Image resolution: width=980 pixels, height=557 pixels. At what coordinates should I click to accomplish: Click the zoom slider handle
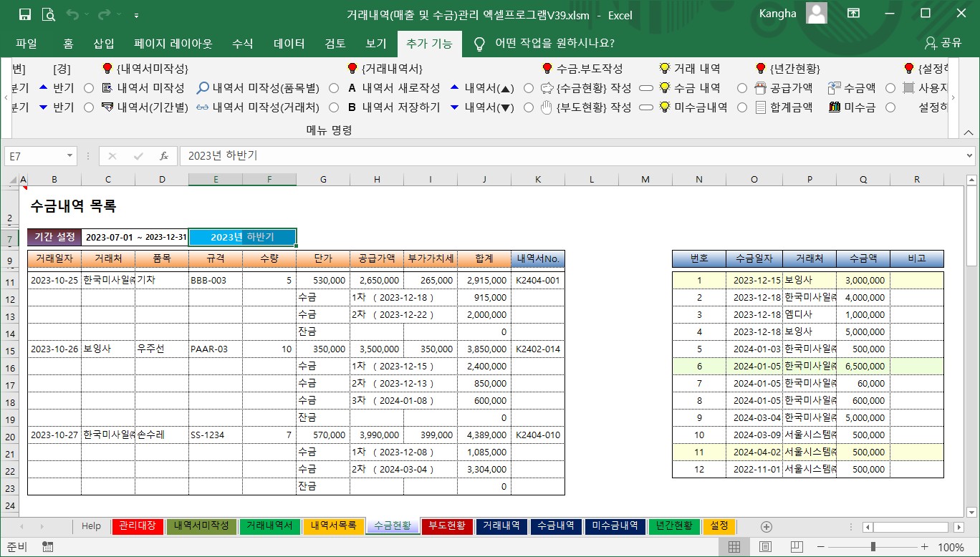[x=873, y=548]
